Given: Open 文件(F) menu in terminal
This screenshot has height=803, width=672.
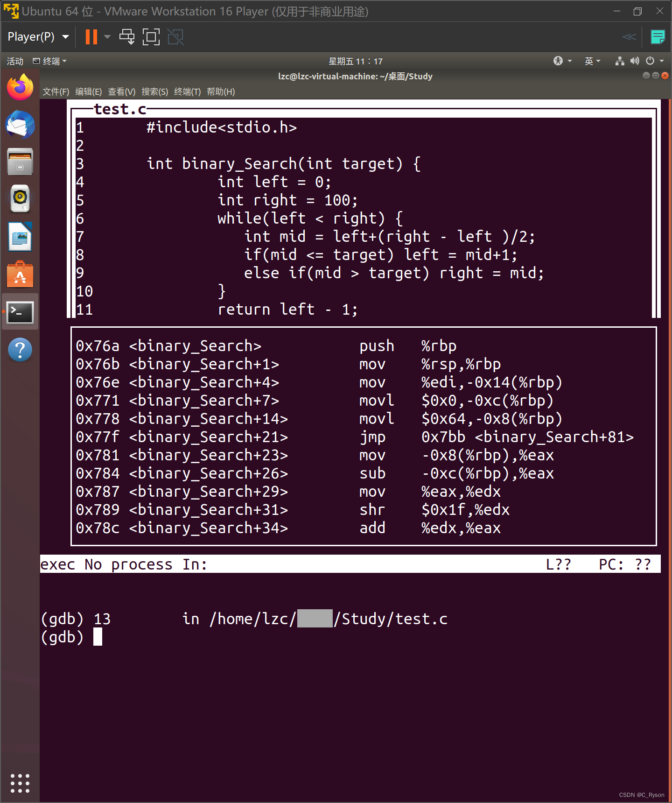Looking at the screenshot, I should coord(56,92).
